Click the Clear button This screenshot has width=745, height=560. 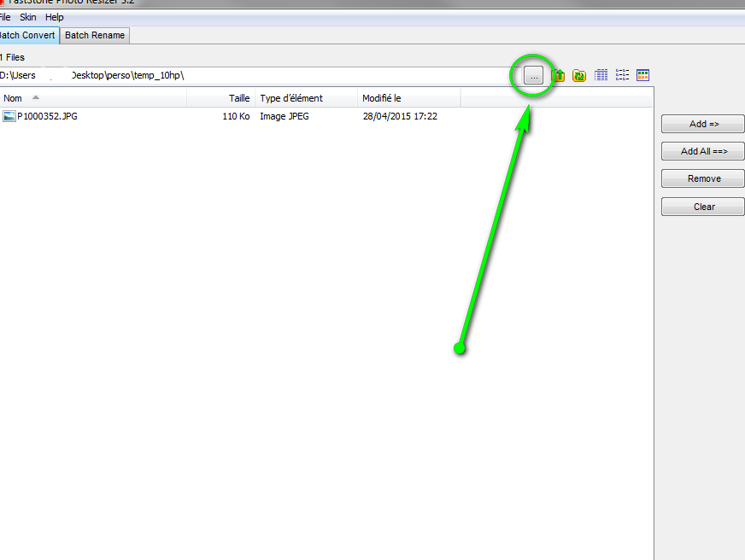pos(703,207)
